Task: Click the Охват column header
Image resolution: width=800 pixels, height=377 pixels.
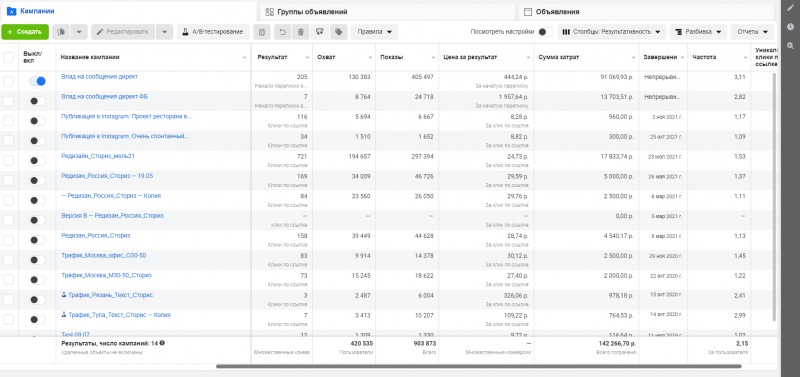Action: 343,57
